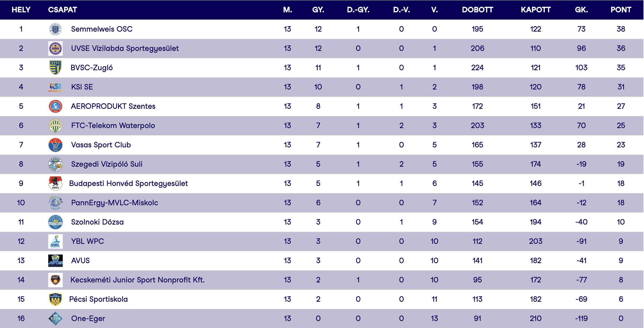Click the GK. goal difference header
Viewport: 644px width, 328px height.
tap(581, 10)
